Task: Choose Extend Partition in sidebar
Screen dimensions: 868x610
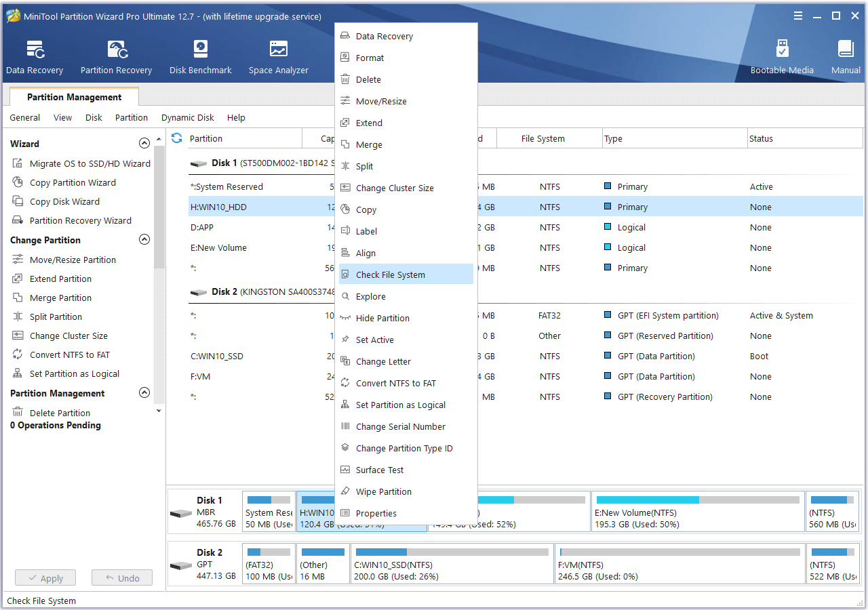Action: pos(52,279)
